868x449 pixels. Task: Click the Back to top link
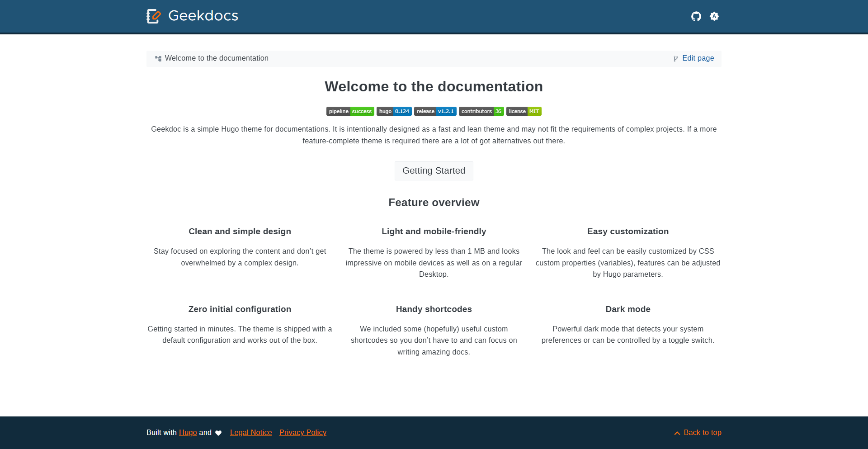pos(698,433)
